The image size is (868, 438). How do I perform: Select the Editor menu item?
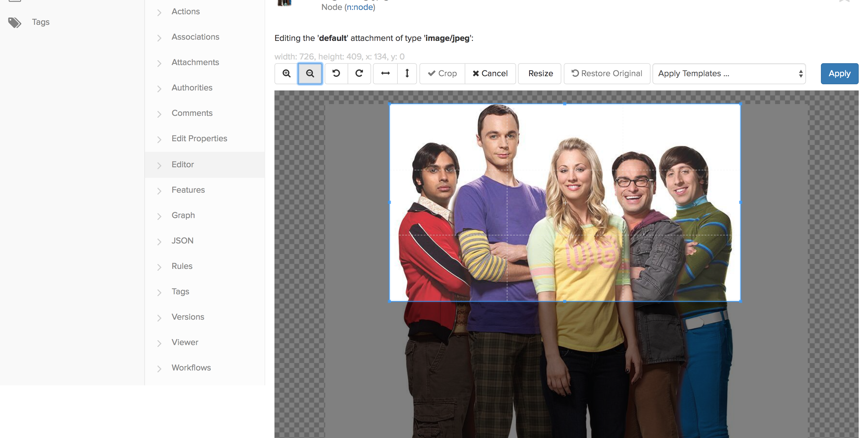point(205,164)
